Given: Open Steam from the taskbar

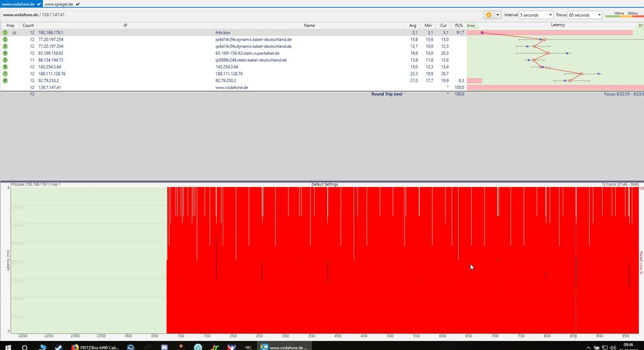Looking at the screenshot, I should [x=58, y=347].
